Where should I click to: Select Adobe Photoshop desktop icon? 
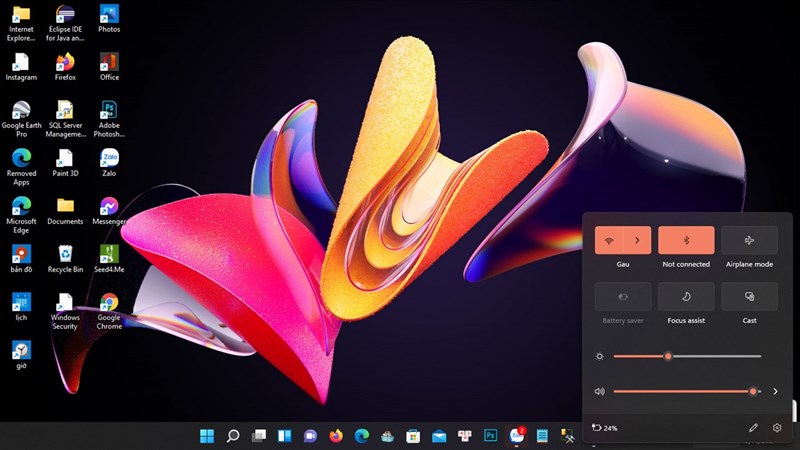(x=109, y=119)
